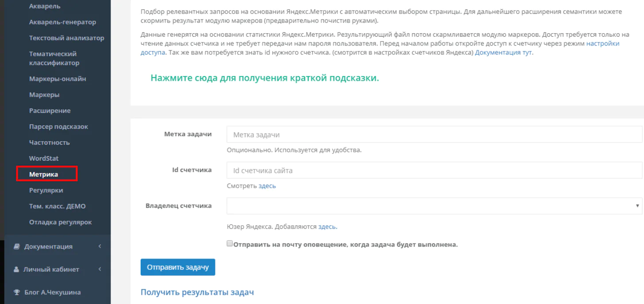Open the Документация section label

[x=48, y=246]
